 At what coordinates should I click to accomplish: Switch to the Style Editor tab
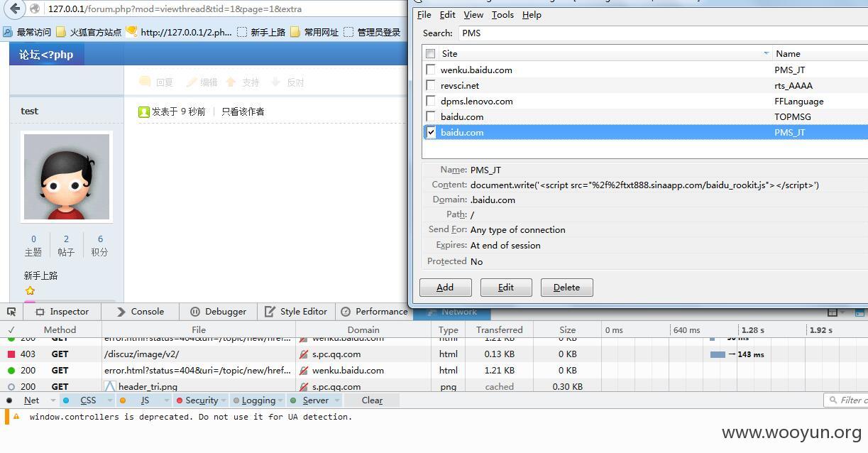296,312
